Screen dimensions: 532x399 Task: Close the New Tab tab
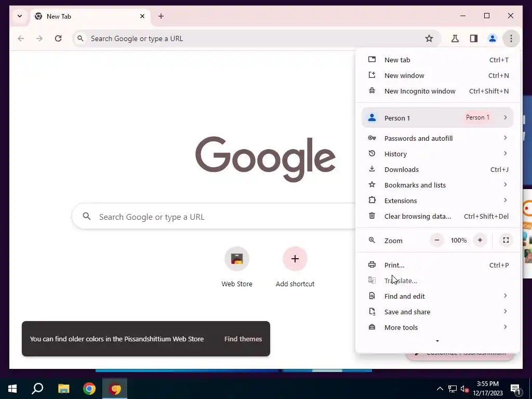pyautogui.click(x=142, y=16)
